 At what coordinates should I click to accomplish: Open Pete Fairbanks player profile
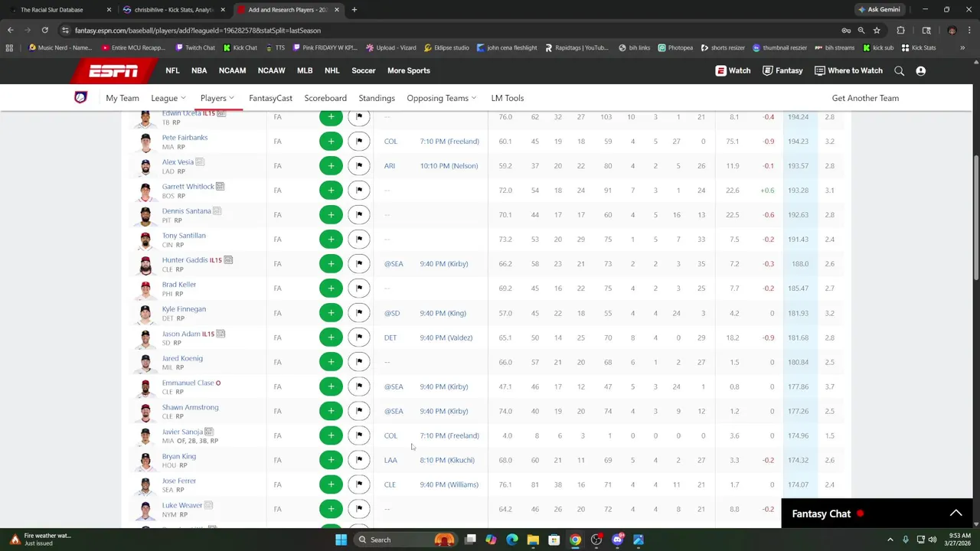tap(185, 138)
